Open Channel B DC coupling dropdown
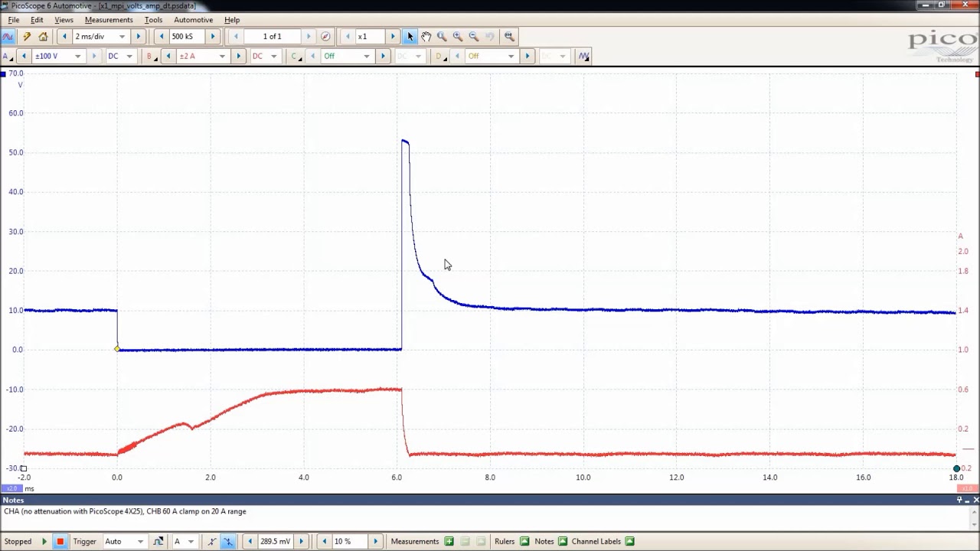 tap(273, 56)
